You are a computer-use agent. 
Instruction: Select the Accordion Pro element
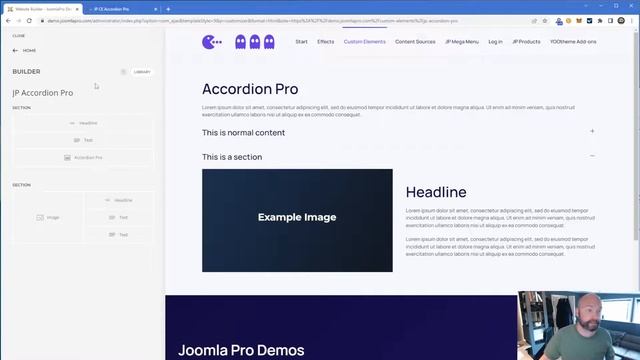[x=83, y=158]
